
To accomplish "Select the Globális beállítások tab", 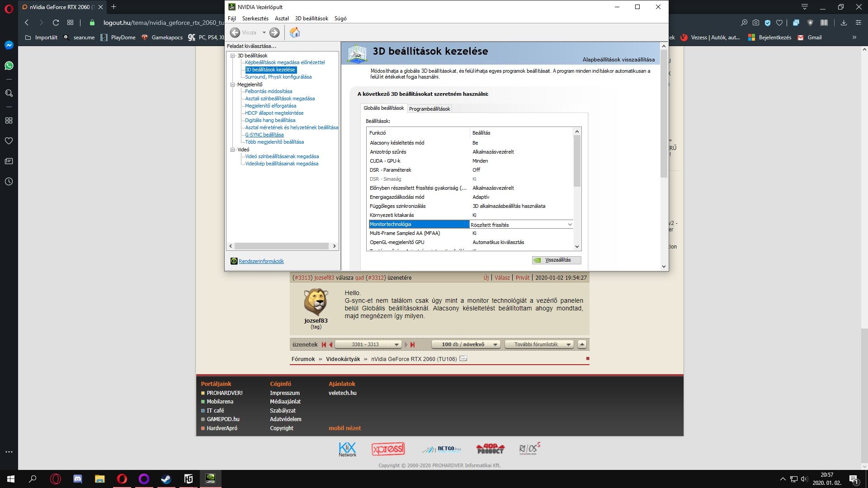I will point(384,108).
